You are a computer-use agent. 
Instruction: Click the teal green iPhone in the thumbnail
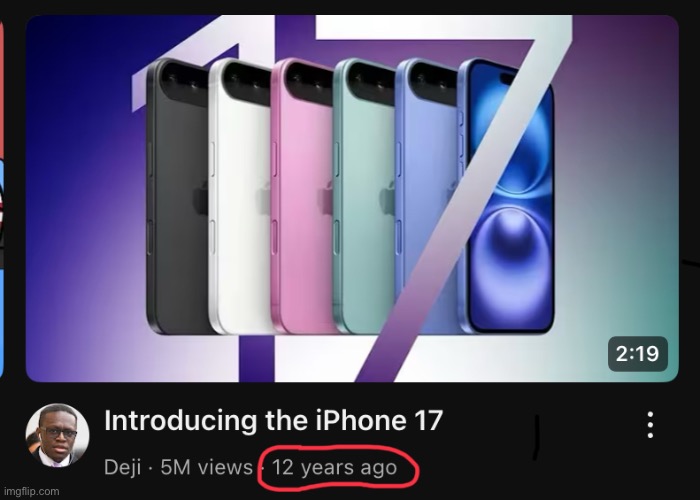[365, 196]
